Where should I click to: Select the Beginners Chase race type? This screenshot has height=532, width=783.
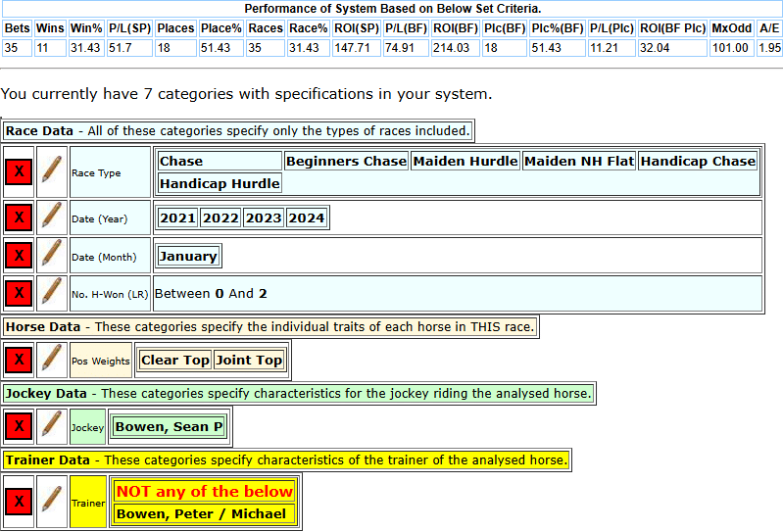coord(347,162)
